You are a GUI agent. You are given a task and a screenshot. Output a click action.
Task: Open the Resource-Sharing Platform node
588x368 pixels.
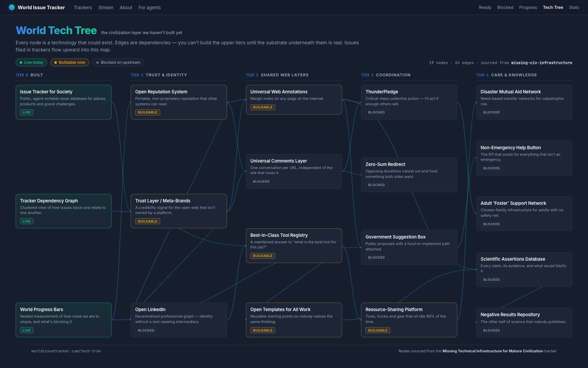(x=409, y=320)
